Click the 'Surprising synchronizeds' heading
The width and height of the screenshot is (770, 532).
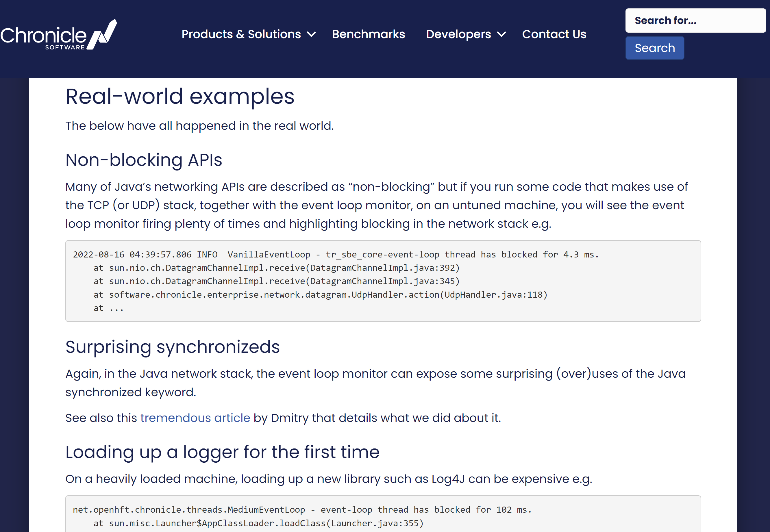(172, 347)
